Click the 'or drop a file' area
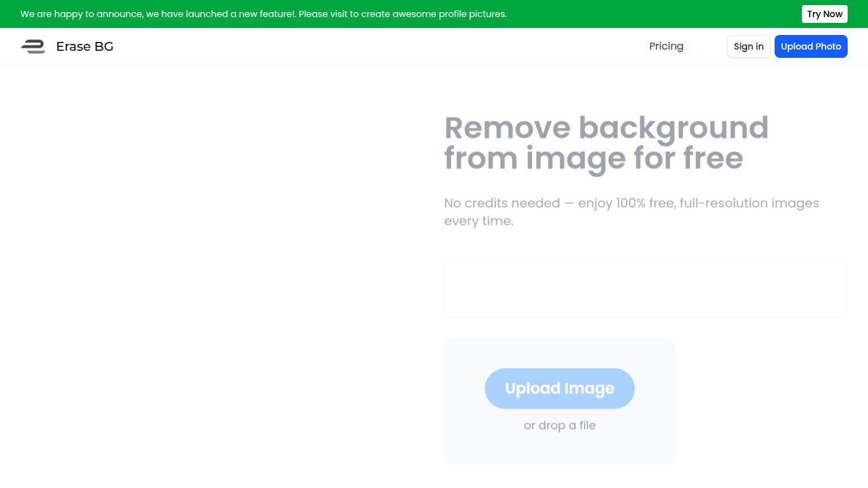The width and height of the screenshot is (868, 488). 559,425
